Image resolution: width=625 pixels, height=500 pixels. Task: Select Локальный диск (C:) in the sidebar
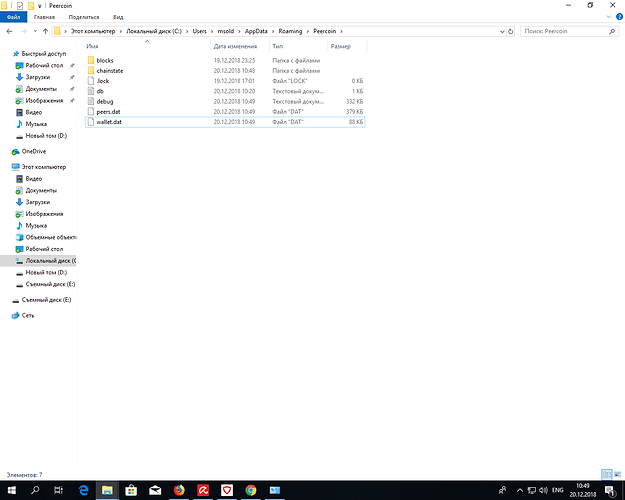pyautogui.click(x=50, y=261)
